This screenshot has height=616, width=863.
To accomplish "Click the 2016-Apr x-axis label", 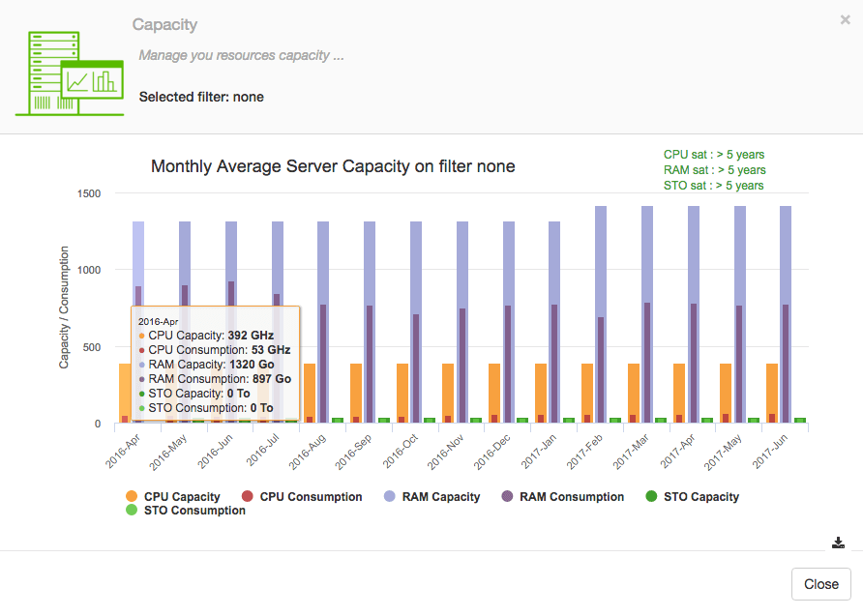I will coord(123,451).
